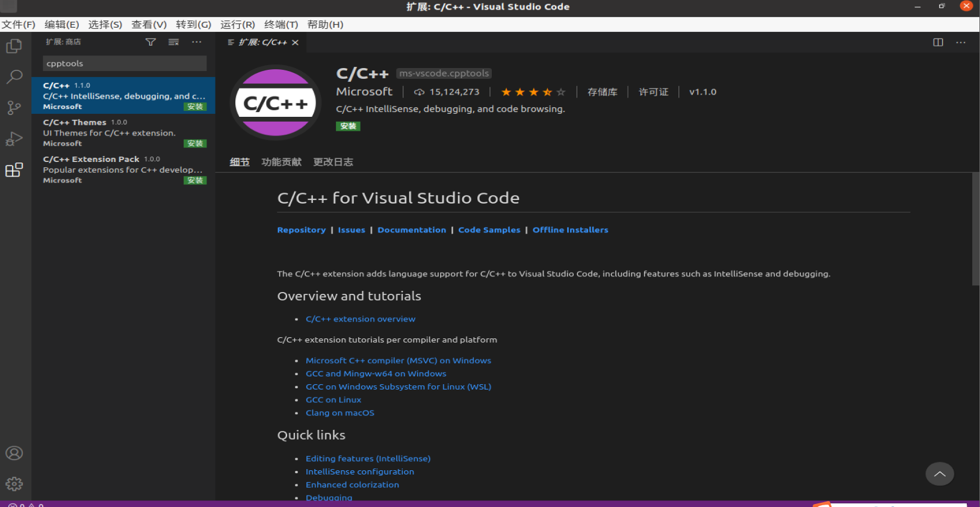Viewport: 980px width, 507px height.
Task: Open the Documentation link
Action: (x=412, y=230)
